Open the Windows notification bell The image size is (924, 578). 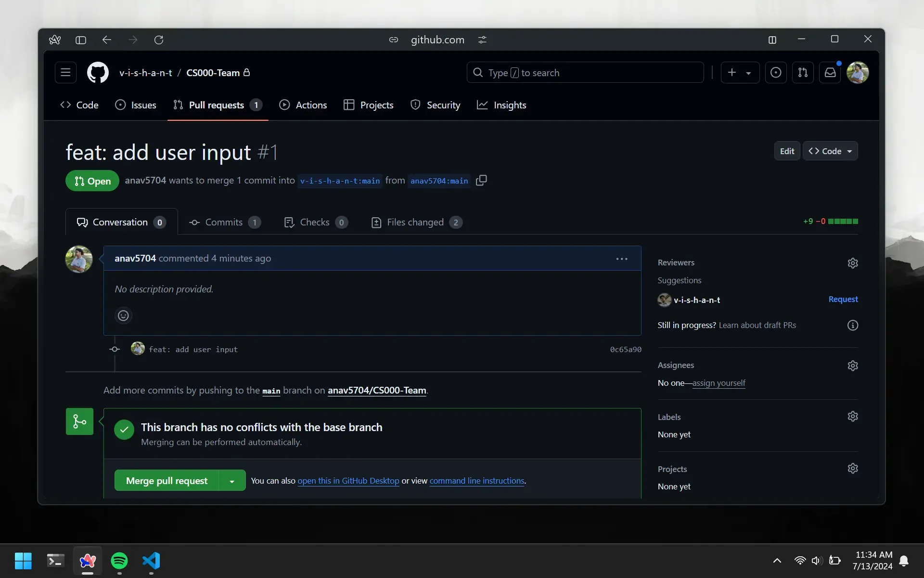[x=904, y=561]
